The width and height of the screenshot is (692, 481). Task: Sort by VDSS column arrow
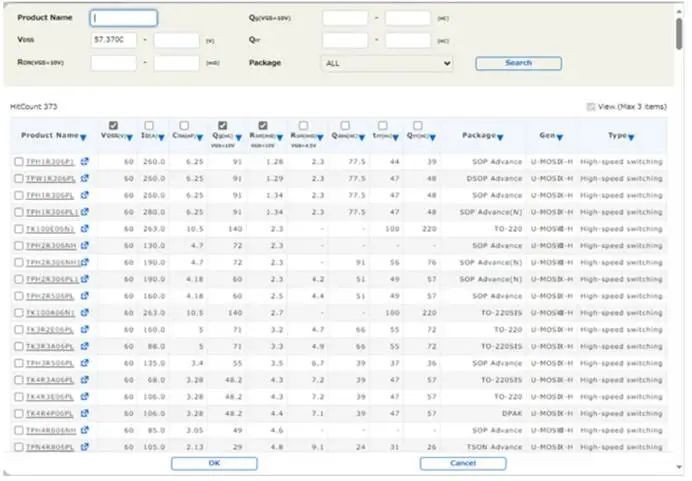[129, 138]
